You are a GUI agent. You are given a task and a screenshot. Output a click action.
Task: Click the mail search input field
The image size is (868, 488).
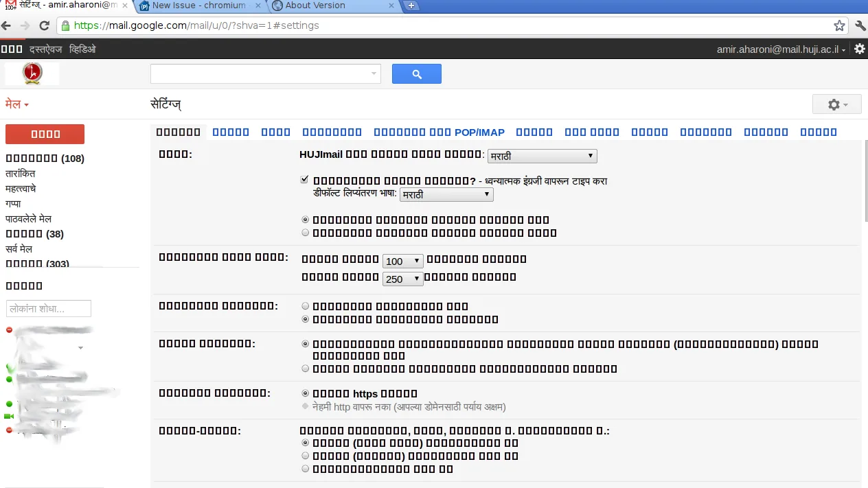(x=265, y=73)
